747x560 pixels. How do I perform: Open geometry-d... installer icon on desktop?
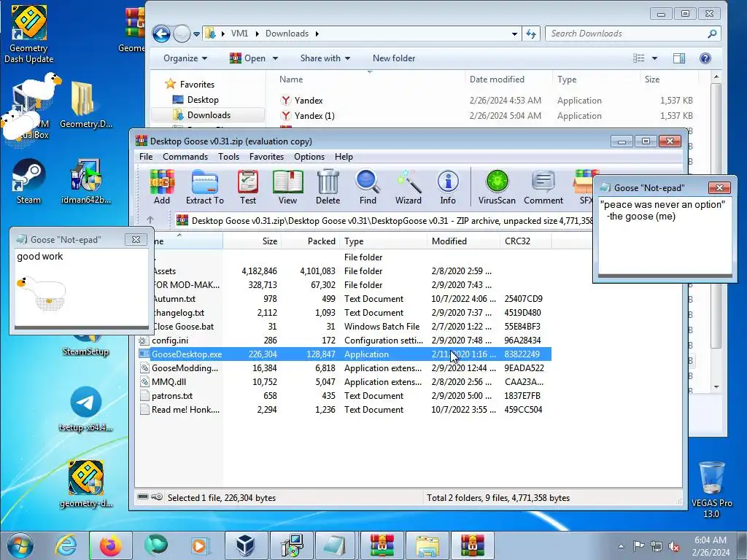coord(86,484)
